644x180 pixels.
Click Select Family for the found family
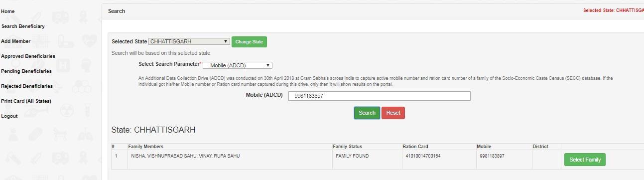tap(585, 160)
